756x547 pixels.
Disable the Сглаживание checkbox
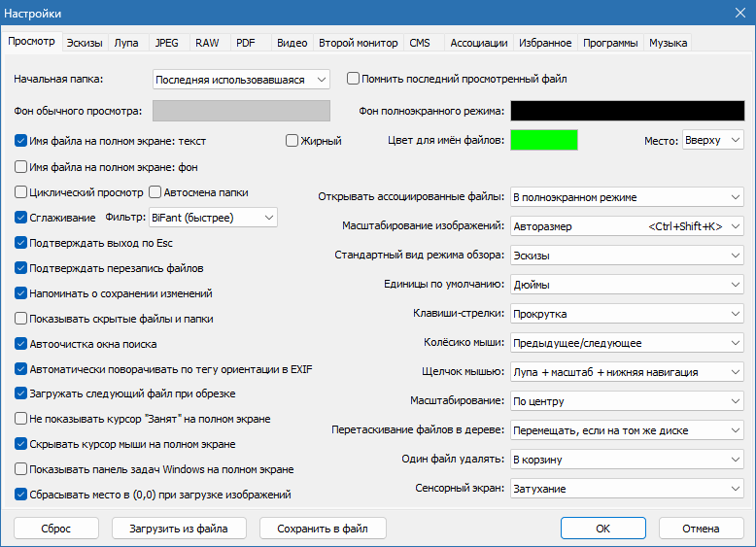coord(20,218)
